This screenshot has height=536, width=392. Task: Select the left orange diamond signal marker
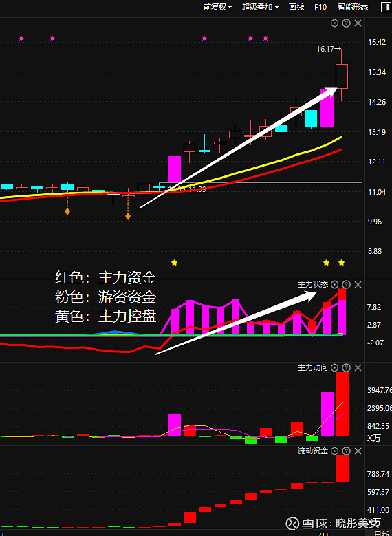(67, 211)
